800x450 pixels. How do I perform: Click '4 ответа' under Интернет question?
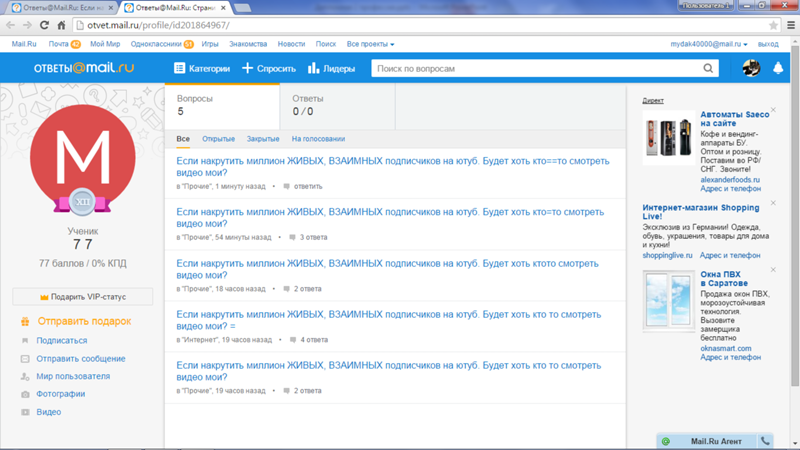coord(314,340)
